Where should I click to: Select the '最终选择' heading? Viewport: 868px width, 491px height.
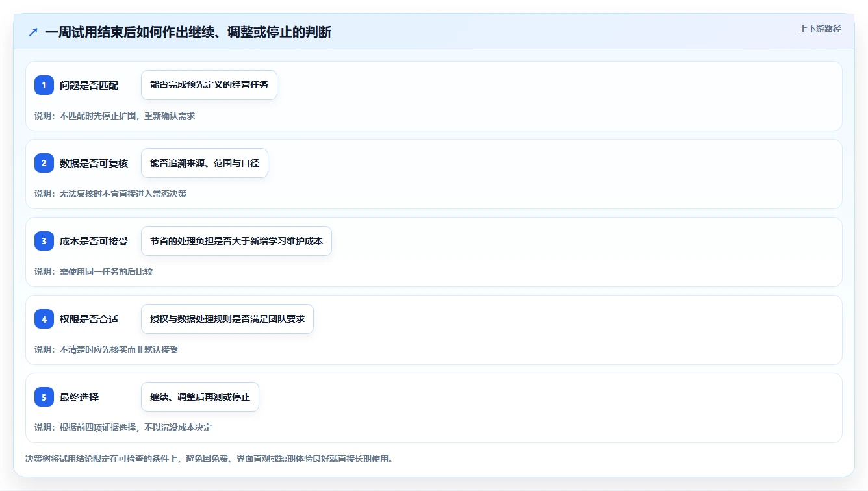click(79, 397)
